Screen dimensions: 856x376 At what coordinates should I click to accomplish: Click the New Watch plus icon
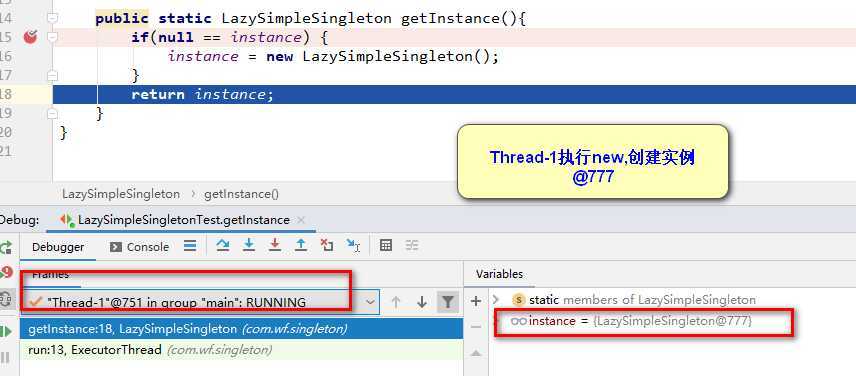(476, 301)
